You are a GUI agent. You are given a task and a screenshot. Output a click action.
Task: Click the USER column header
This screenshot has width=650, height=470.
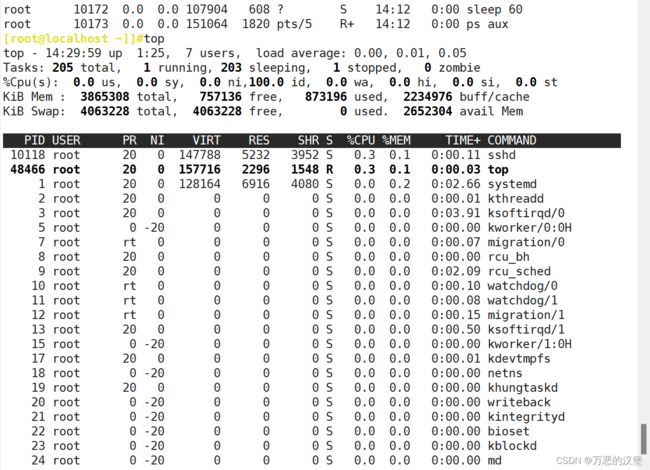tap(66, 140)
